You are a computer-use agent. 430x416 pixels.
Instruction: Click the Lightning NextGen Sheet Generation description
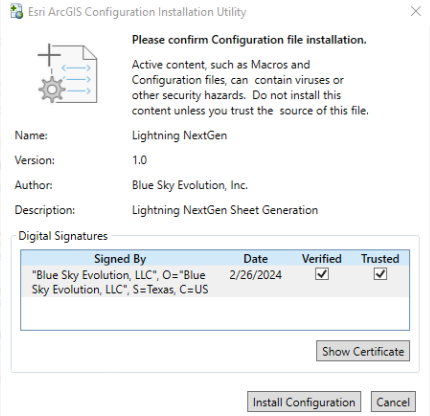coord(225,210)
